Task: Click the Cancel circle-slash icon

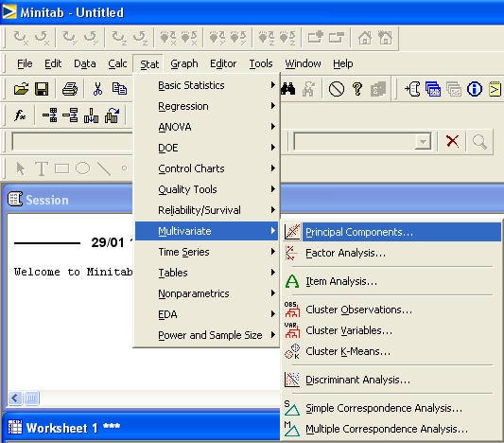Action: (337, 89)
